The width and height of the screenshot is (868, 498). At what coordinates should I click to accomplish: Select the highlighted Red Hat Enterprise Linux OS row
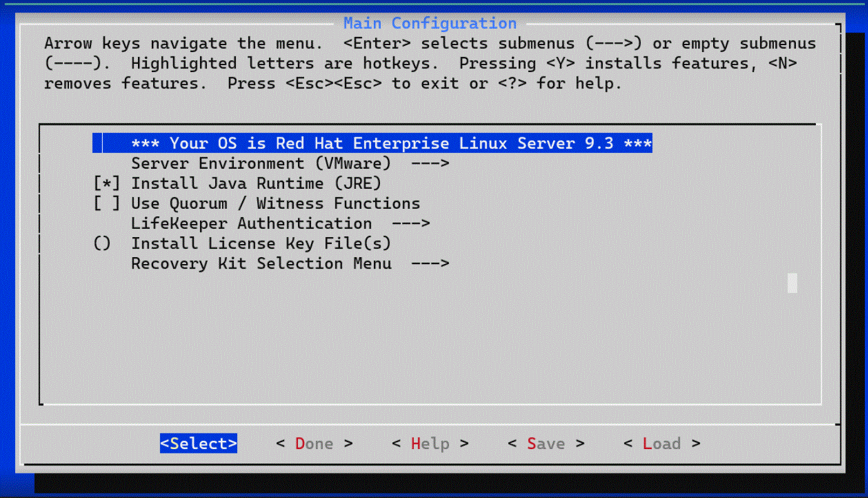tap(373, 144)
